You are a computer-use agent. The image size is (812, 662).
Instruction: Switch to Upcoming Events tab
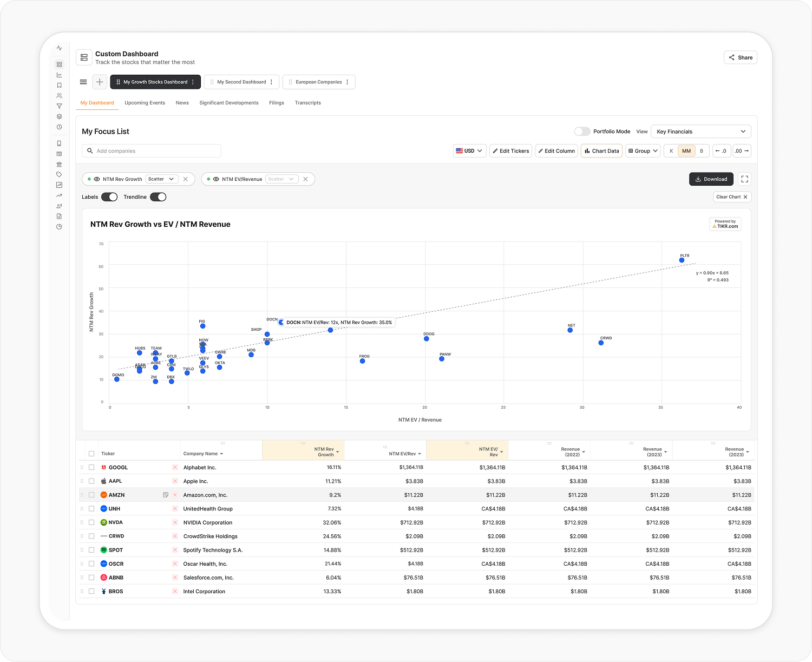tap(145, 103)
